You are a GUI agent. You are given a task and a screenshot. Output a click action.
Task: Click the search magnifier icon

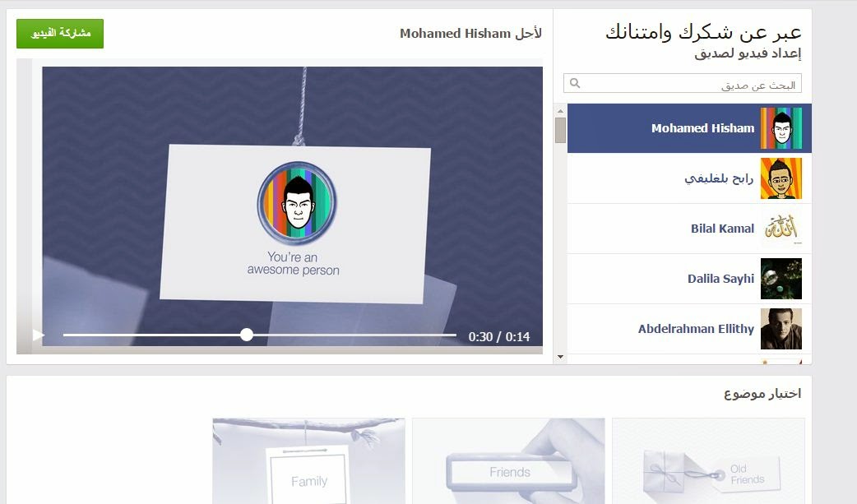[575, 83]
